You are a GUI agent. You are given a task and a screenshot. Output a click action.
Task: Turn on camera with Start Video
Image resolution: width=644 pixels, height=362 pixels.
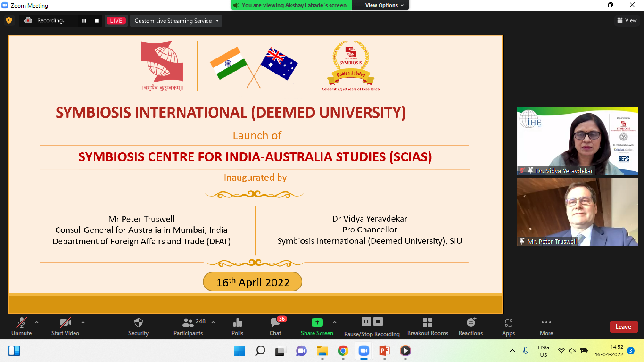click(x=65, y=327)
